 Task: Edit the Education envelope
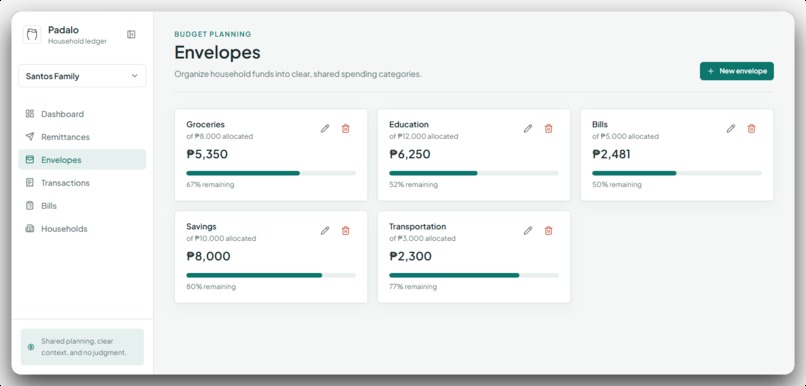tap(528, 128)
